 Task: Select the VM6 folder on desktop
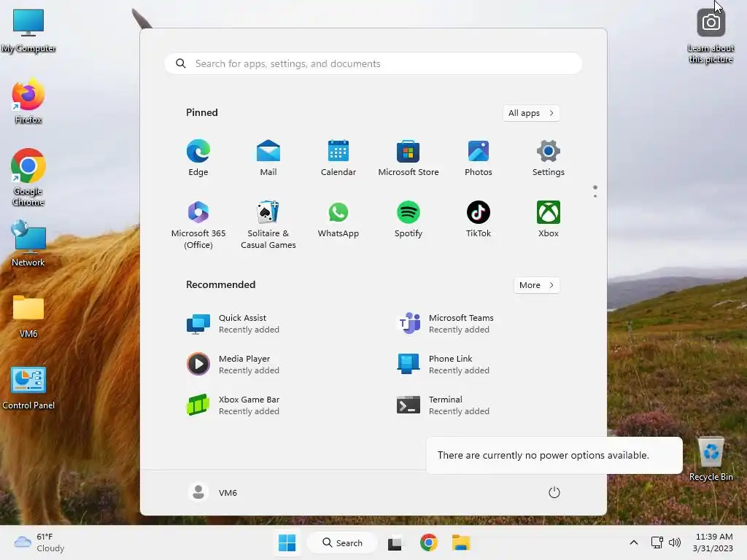28,316
